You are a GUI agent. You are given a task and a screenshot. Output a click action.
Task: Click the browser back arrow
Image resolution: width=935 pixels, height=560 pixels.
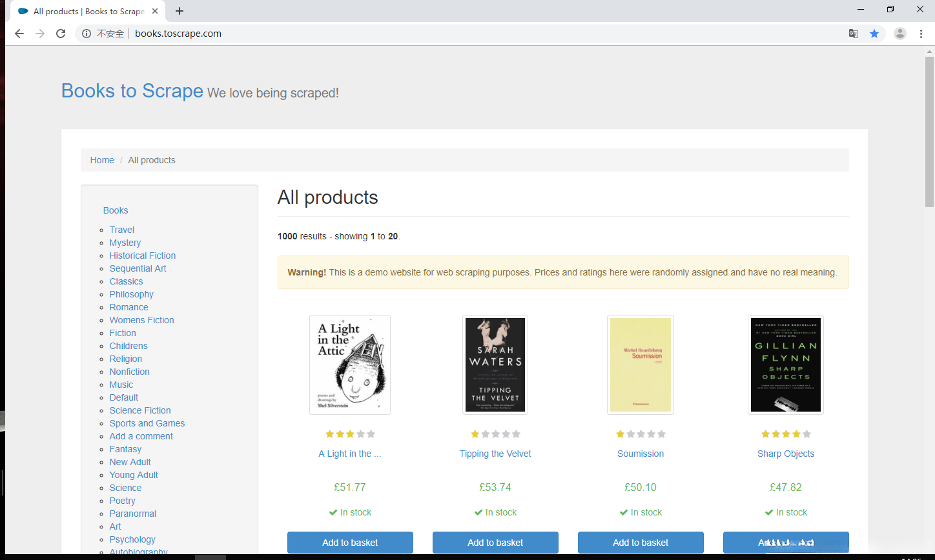pos(19,34)
